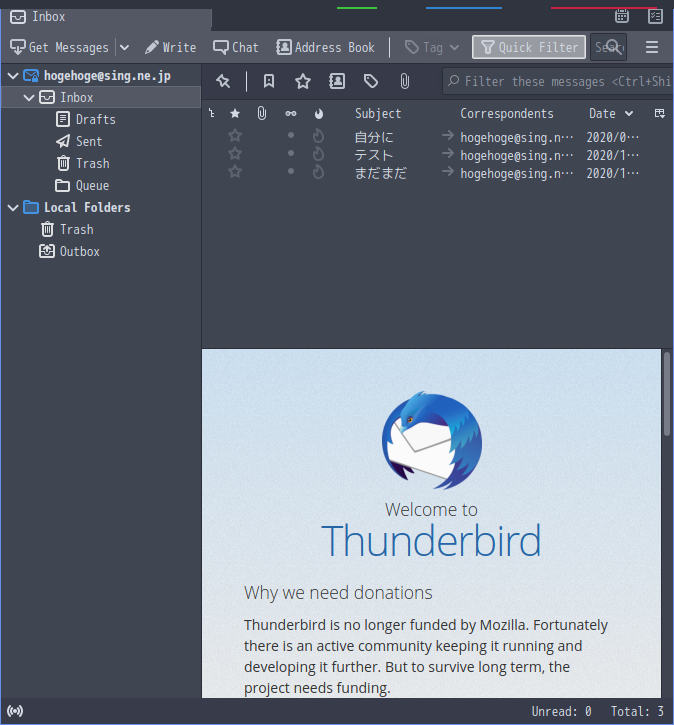
Task: Click Filter these messages field
Action: (558, 81)
